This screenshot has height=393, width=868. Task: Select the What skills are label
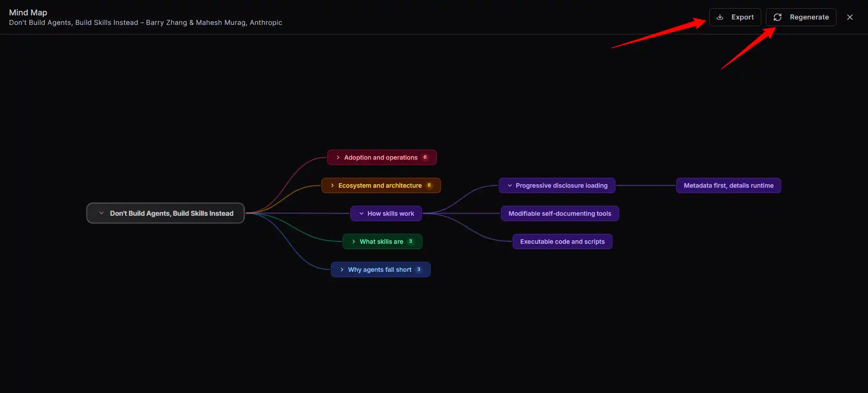[381, 241]
